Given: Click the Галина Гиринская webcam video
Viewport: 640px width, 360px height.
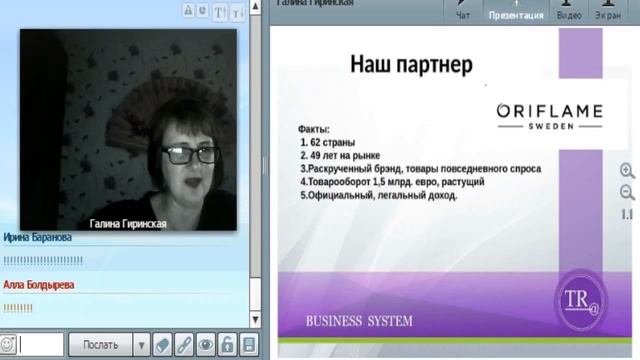Looking at the screenshot, I should click(x=128, y=130).
